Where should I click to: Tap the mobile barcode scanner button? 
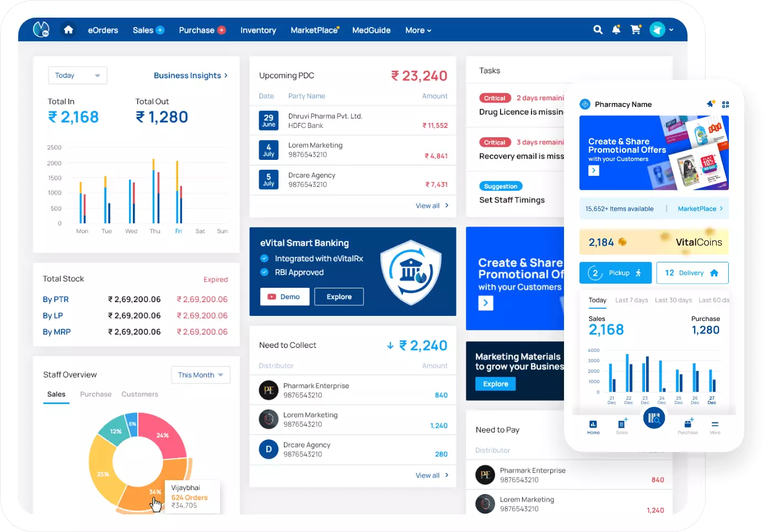[x=654, y=418]
